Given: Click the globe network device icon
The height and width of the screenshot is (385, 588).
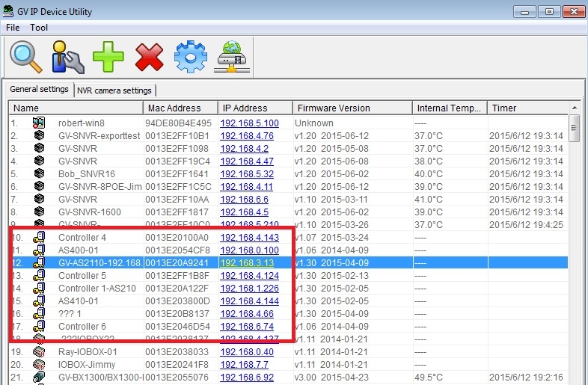Looking at the screenshot, I should (232, 57).
